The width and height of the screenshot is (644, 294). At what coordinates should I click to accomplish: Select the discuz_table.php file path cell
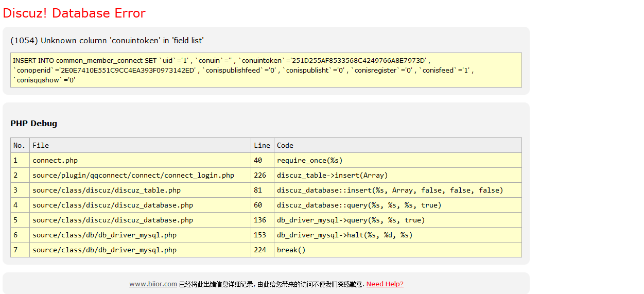pos(107,190)
